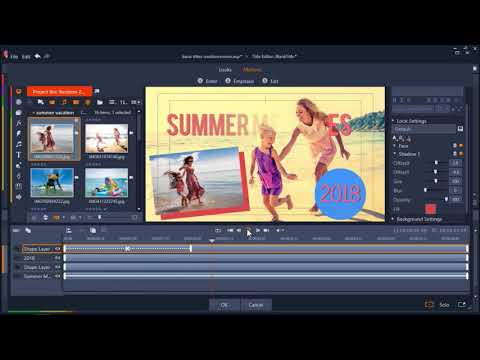Jump to start of the title
Image resolution: width=480 pixels, height=360 pixels.
tap(230, 230)
